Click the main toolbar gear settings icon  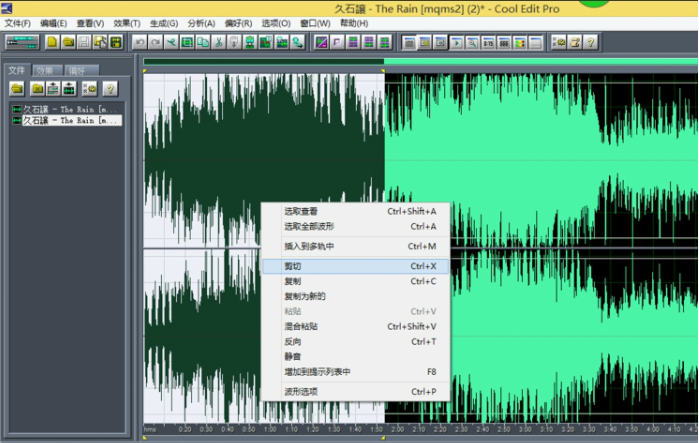coord(559,42)
